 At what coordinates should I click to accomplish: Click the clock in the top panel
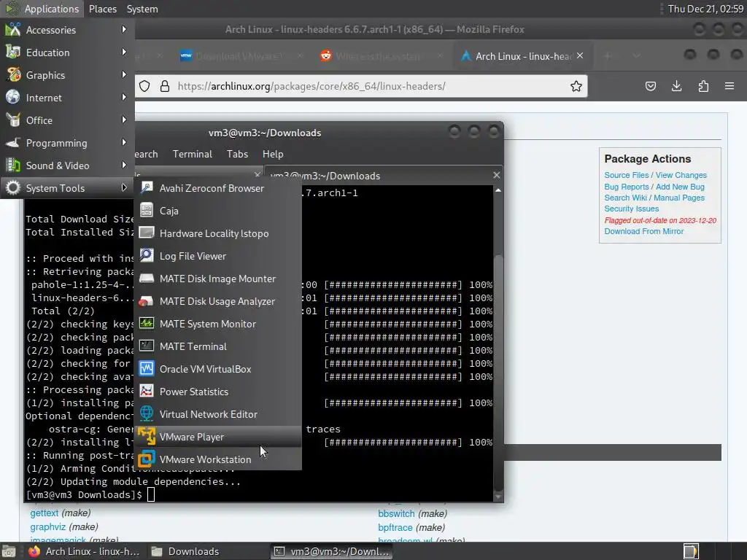click(x=705, y=9)
